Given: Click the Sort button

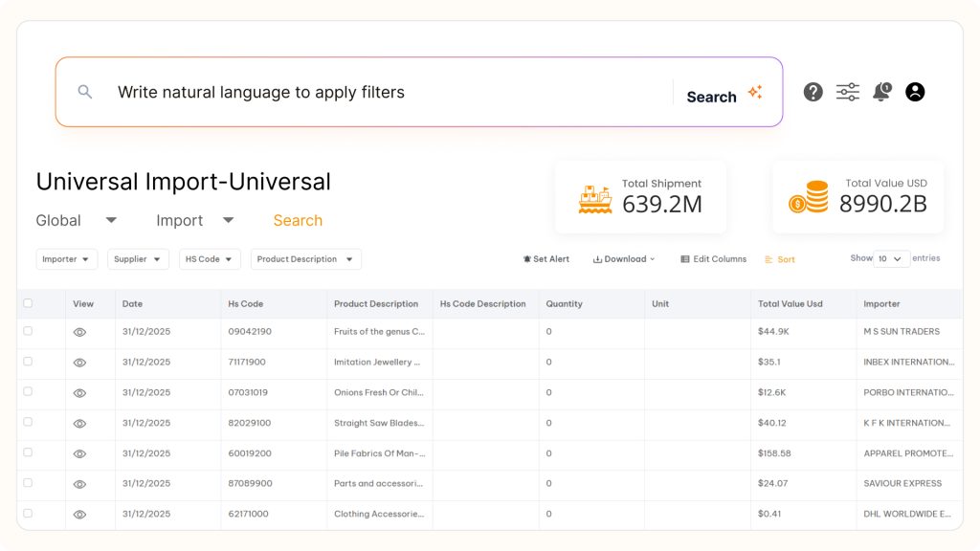Looking at the screenshot, I should point(780,260).
